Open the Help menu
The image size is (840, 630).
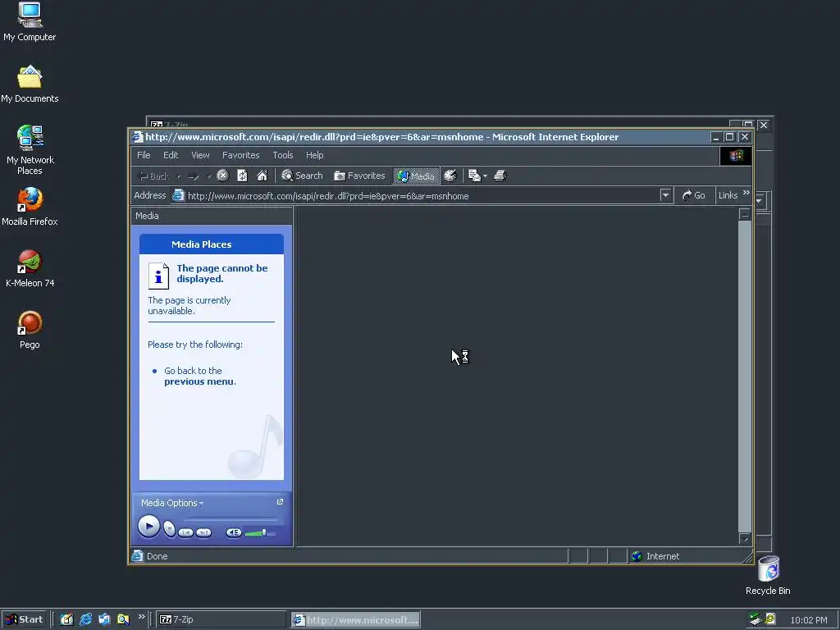coord(314,155)
